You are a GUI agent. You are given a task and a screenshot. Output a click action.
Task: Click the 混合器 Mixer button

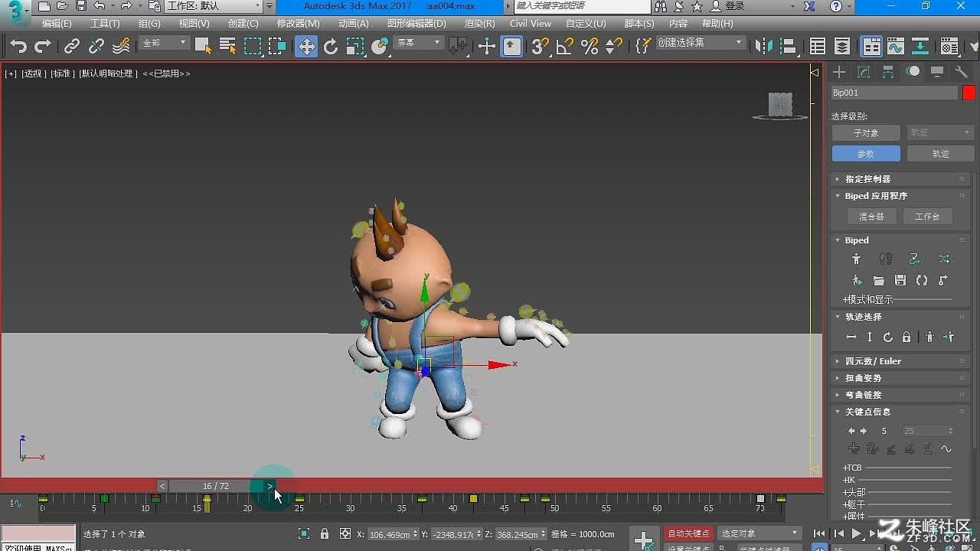point(871,217)
